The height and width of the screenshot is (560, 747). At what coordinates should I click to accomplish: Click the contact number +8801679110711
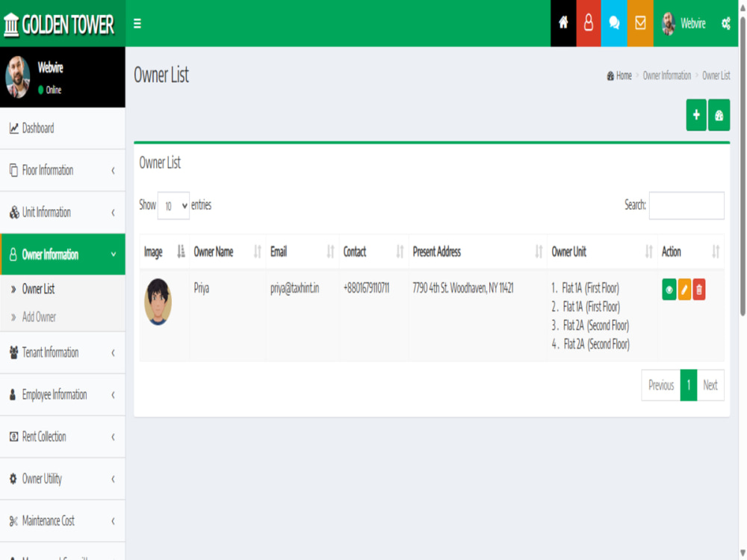tap(366, 288)
